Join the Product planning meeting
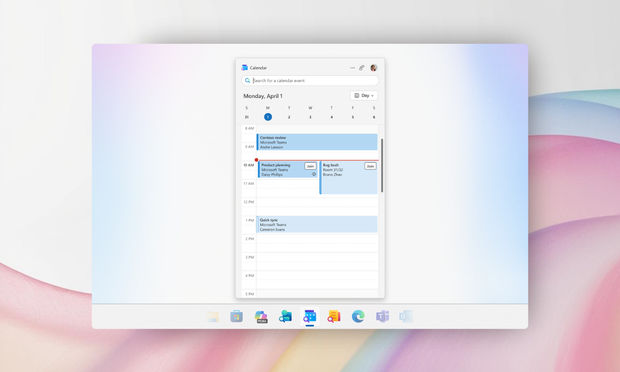 pyautogui.click(x=310, y=166)
